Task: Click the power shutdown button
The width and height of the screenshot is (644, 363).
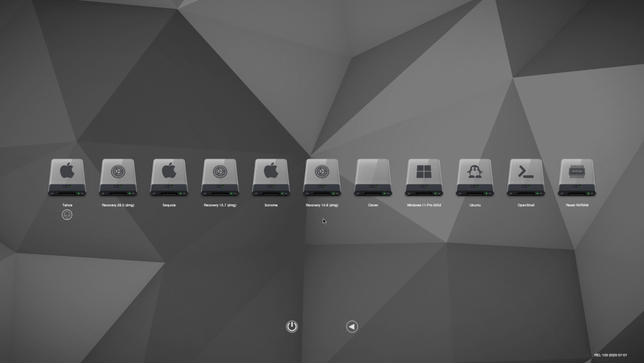Action: point(292,326)
